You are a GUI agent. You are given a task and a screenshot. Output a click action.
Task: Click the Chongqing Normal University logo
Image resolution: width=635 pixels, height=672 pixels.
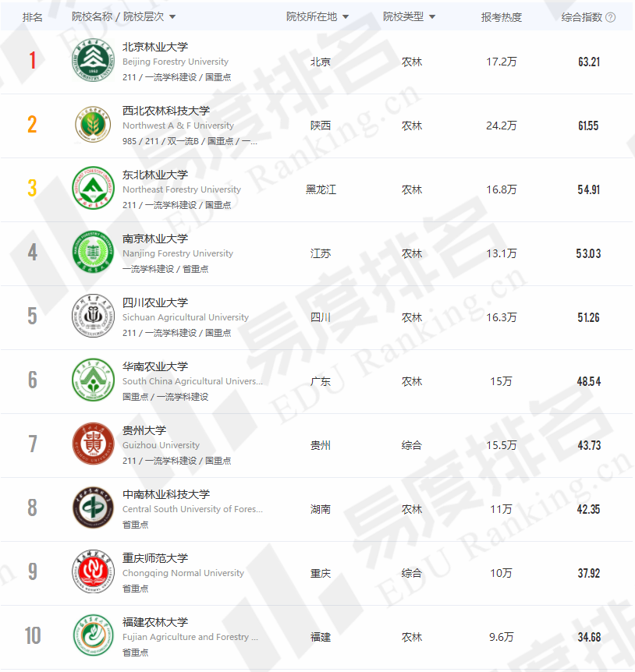(x=93, y=573)
